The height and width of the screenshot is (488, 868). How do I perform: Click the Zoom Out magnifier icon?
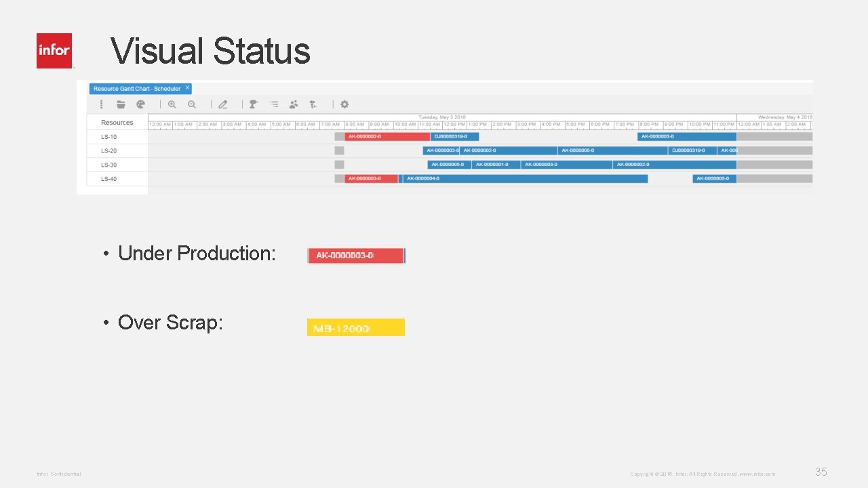click(x=192, y=104)
